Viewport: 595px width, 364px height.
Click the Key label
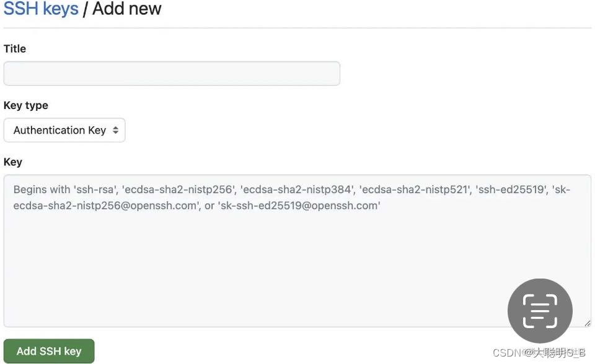tap(12, 162)
